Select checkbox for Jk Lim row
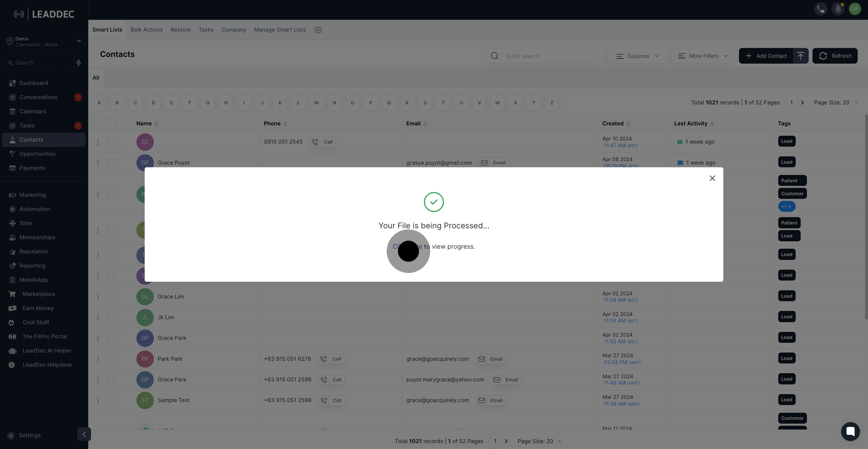The image size is (868, 449). (111, 317)
